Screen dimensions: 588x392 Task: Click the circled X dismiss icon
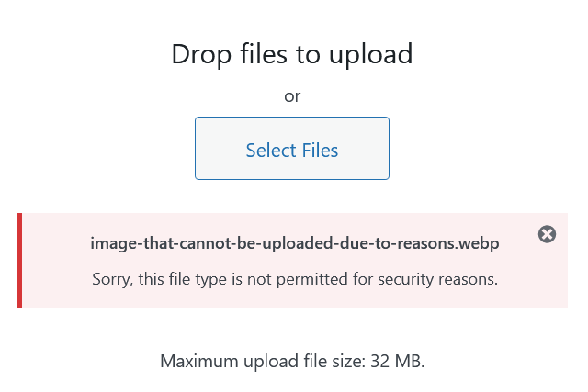(x=547, y=234)
